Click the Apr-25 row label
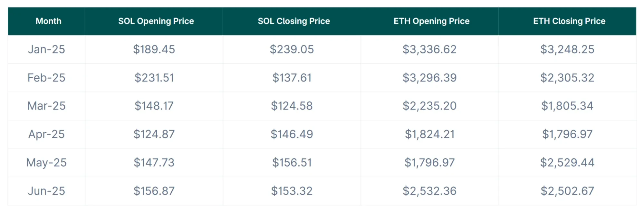Viewport: 644px width, 213px height. (x=46, y=134)
